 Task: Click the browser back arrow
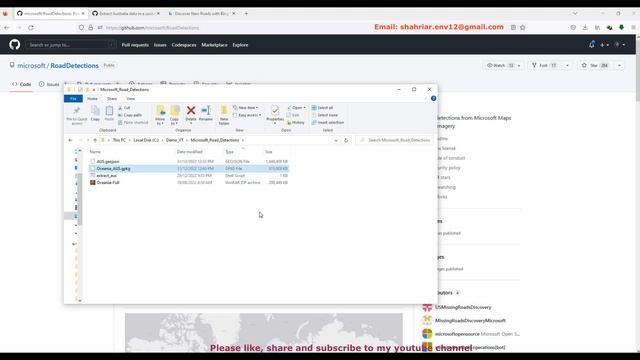(7, 27)
